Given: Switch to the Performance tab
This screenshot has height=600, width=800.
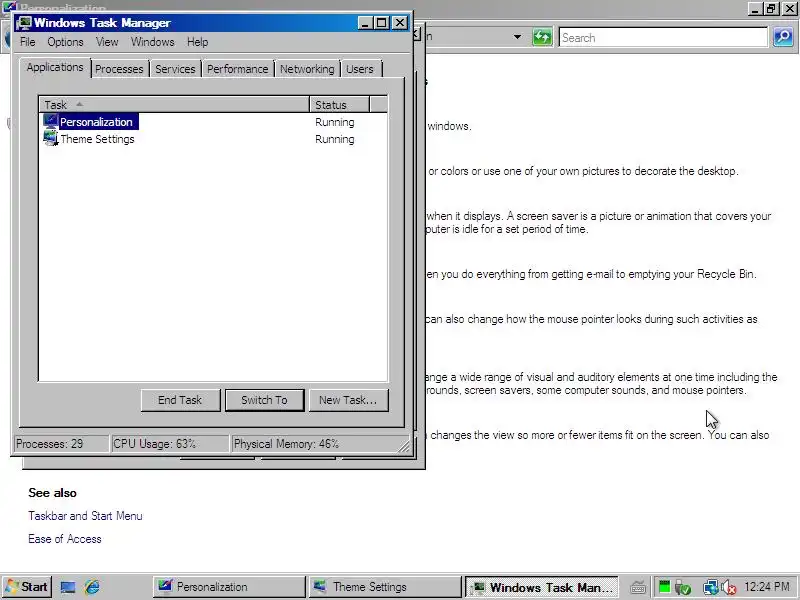Looking at the screenshot, I should [x=237, y=69].
